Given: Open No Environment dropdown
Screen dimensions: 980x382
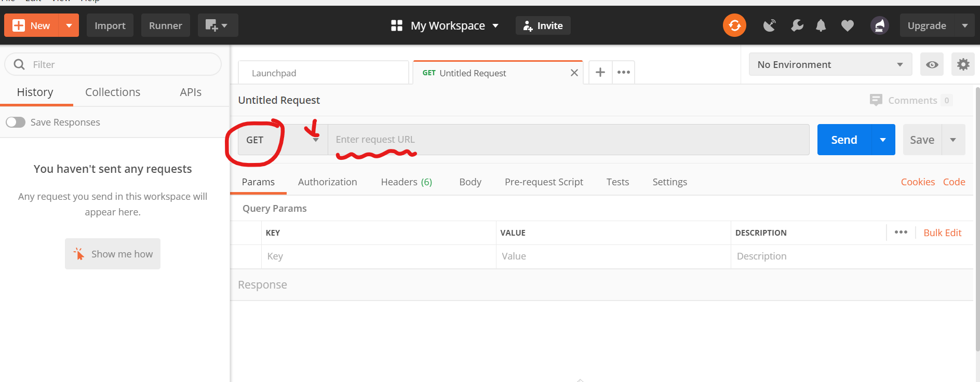Looking at the screenshot, I should 830,64.
